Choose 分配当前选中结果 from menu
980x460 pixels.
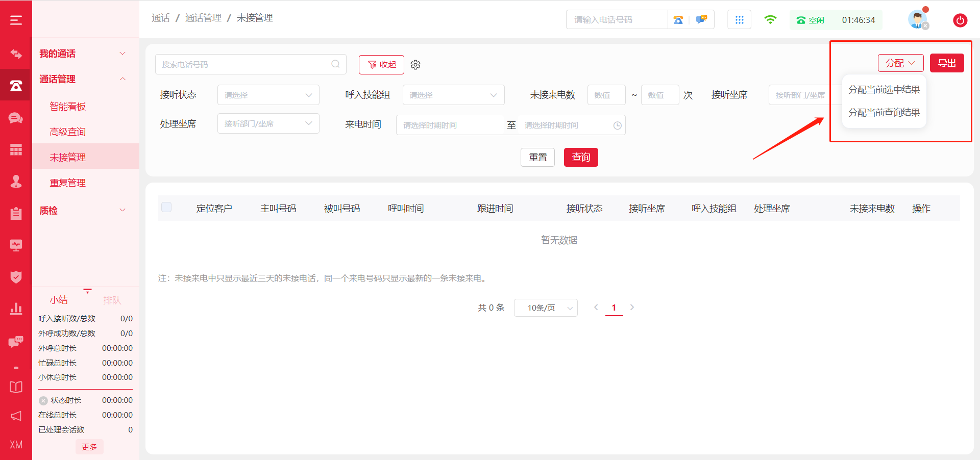884,90
